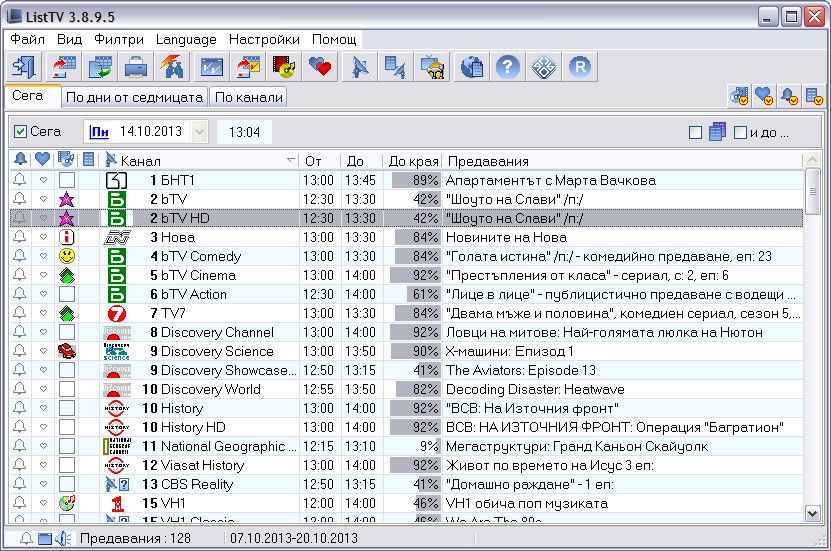Click the 13:04 time field

point(244,132)
